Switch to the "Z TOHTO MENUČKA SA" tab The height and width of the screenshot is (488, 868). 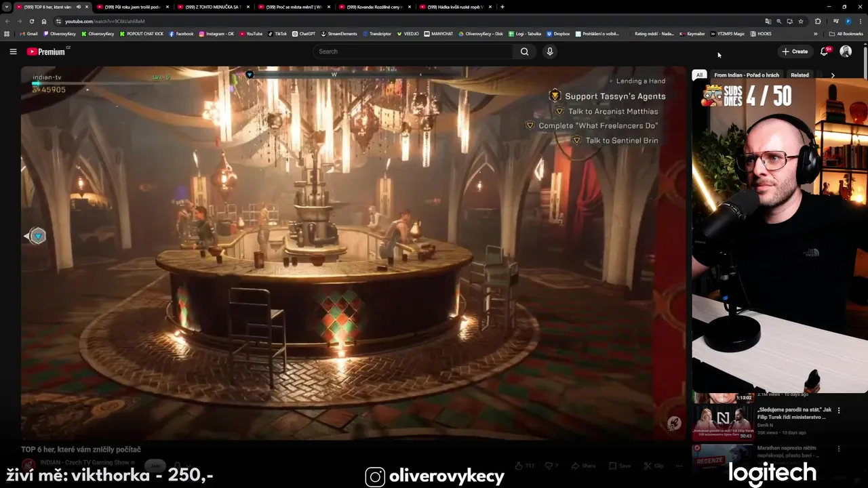[x=212, y=7]
